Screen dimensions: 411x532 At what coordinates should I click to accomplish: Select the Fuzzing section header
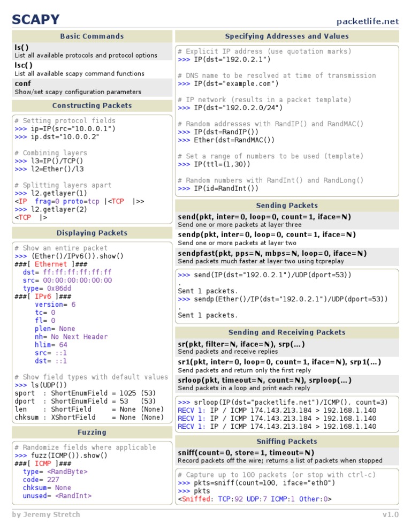click(92, 432)
